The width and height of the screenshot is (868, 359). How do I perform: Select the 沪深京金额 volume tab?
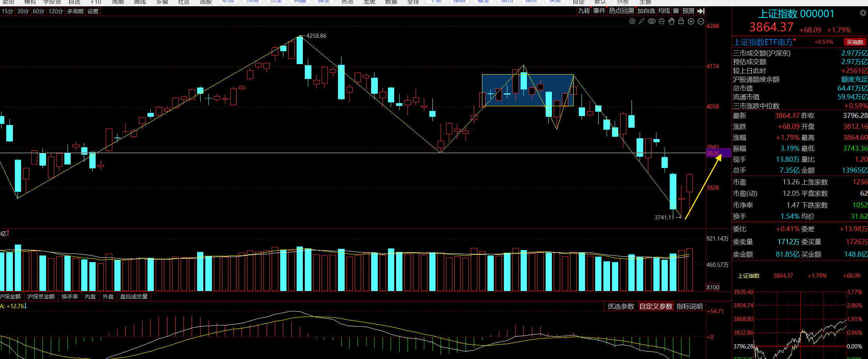41,296
